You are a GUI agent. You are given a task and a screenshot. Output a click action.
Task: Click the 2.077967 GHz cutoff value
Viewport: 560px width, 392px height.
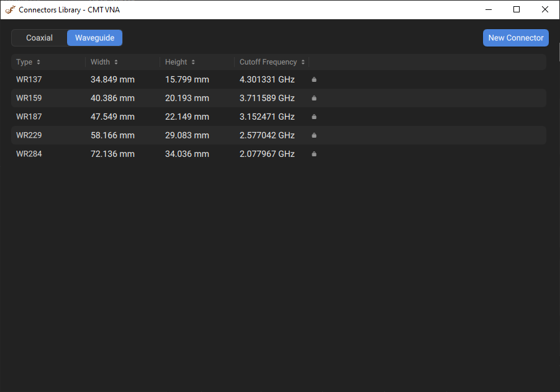click(x=267, y=154)
